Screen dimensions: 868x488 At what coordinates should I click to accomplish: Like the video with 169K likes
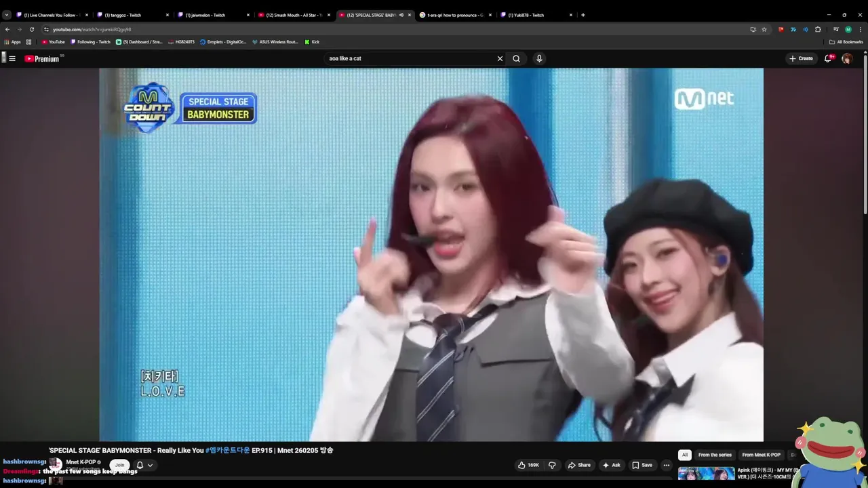click(529, 465)
